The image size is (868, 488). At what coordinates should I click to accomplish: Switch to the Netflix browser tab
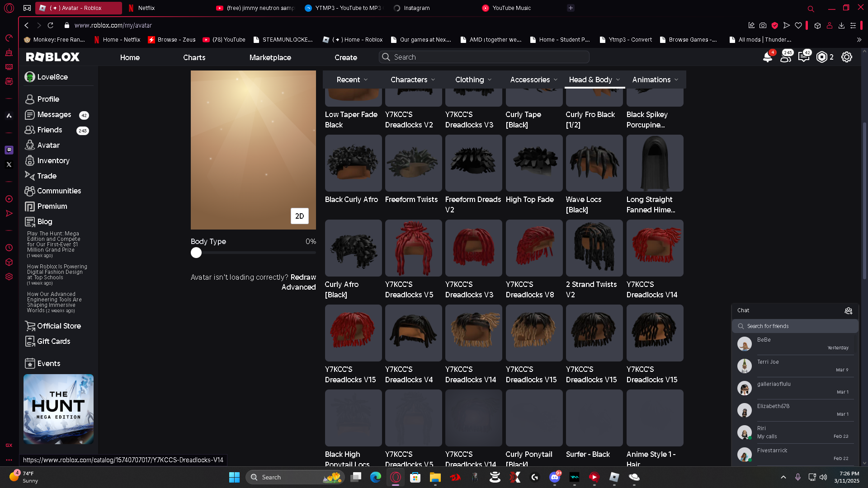tap(146, 8)
